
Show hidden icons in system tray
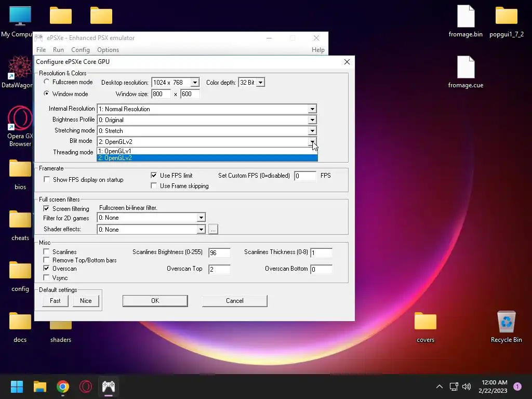[440, 387]
